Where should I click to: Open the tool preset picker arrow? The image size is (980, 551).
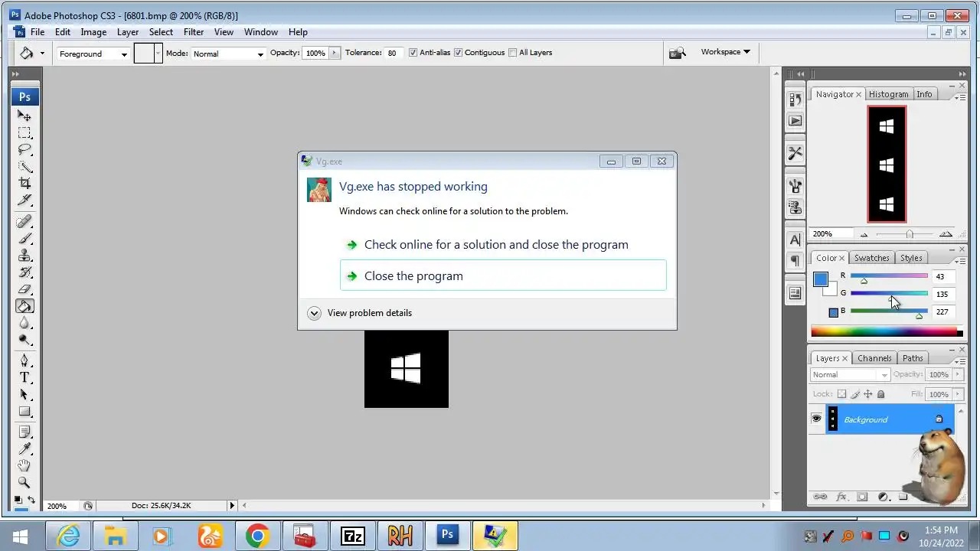42,53
